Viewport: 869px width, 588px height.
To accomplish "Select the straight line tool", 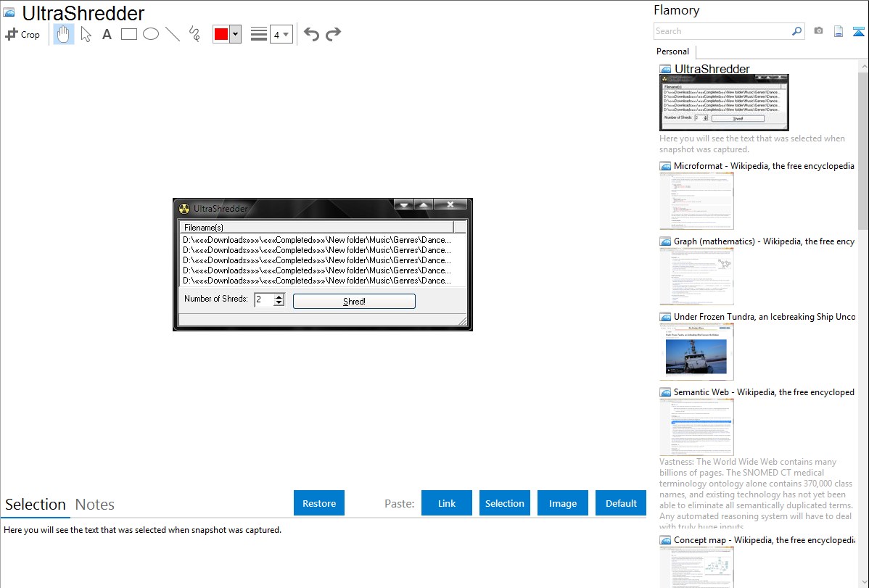I will coord(173,34).
